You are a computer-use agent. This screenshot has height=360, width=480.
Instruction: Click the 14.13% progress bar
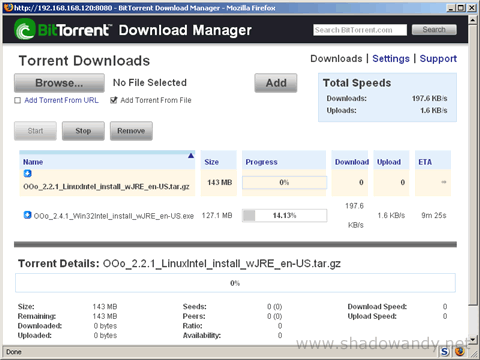point(284,216)
